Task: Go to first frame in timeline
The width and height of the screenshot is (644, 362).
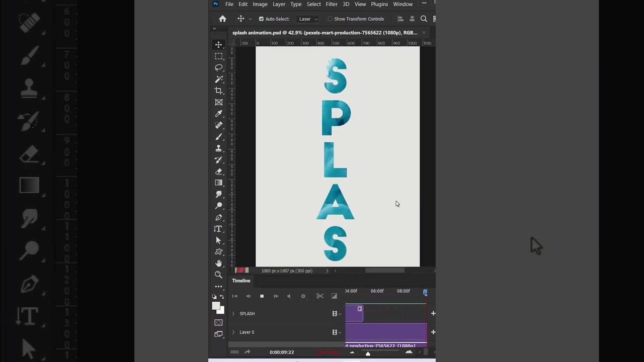Action: click(x=234, y=296)
